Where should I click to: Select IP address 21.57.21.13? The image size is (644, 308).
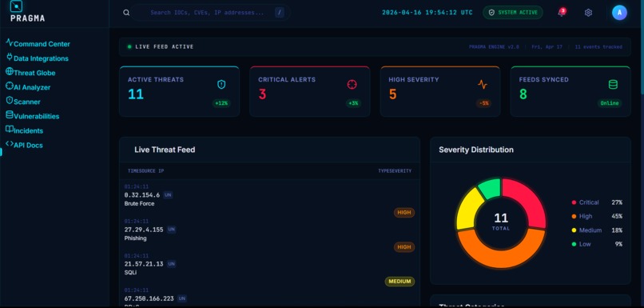pyautogui.click(x=144, y=264)
